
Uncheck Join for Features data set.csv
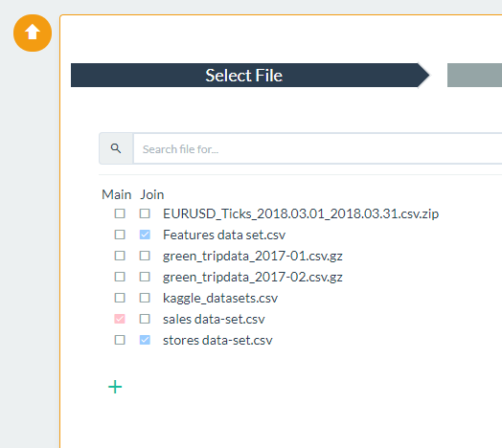point(145,235)
